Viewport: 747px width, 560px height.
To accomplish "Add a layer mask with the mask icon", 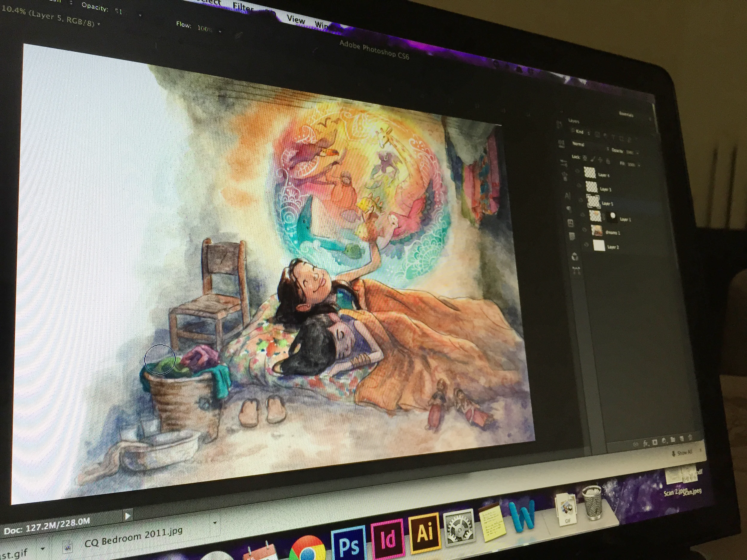I will (x=655, y=442).
